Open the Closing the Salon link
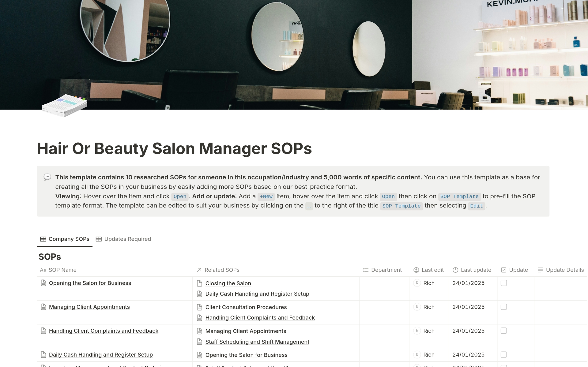 point(228,283)
